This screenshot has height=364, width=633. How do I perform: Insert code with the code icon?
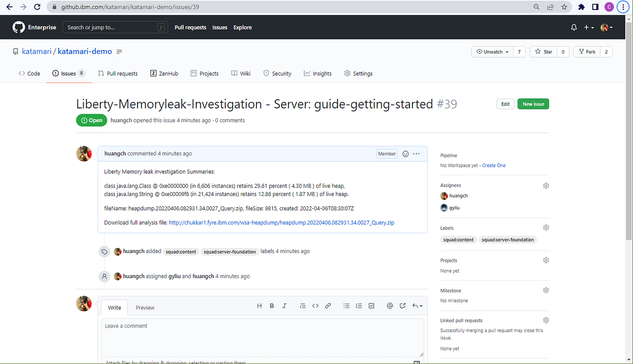coord(316,306)
